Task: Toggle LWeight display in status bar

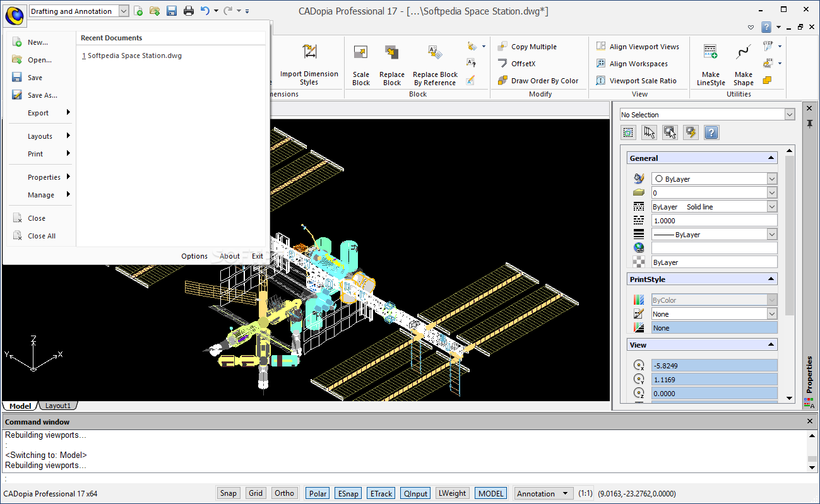Action: click(x=453, y=493)
